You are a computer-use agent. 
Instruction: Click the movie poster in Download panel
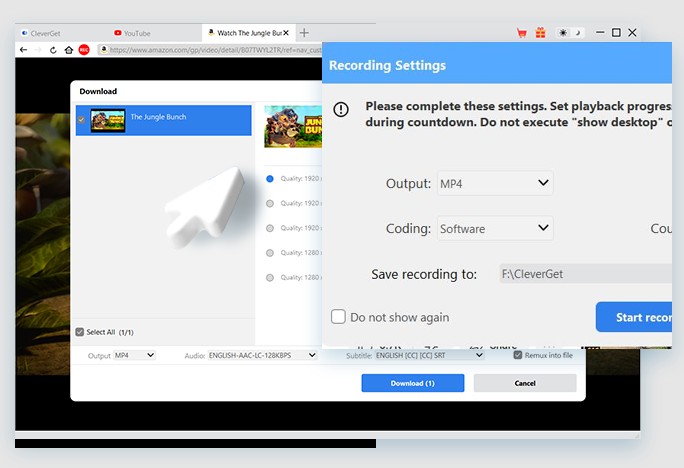(x=293, y=126)
